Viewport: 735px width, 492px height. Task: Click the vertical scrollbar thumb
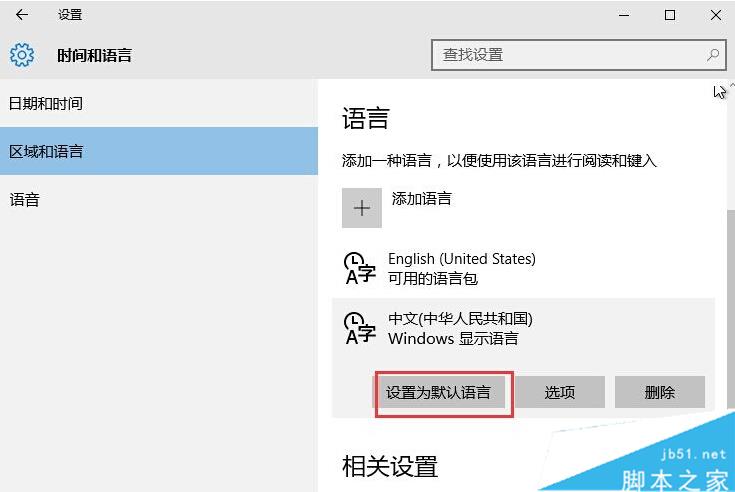tap(731, 309)
